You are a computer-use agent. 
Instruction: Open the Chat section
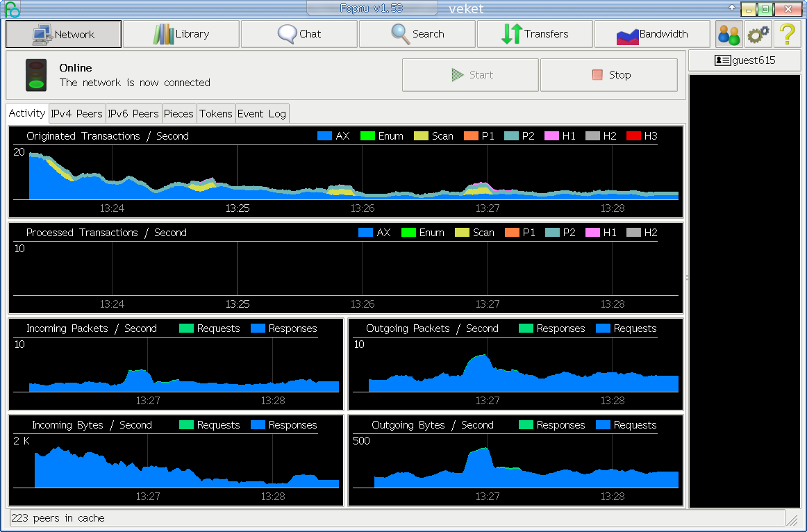(x=299, y=34)
